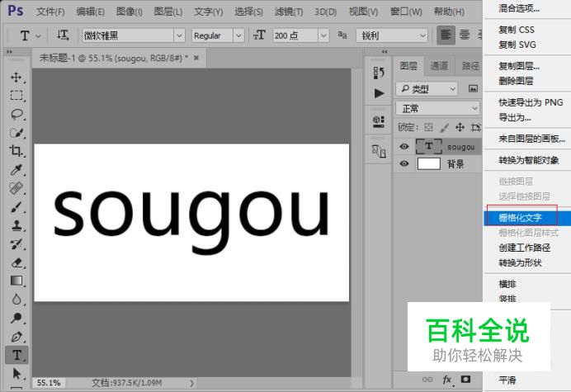Image resolution: width=571 pixels, height=392 pixels.
Task: Open the 类型 layer filter dropdown
Action: pos(426,88)
